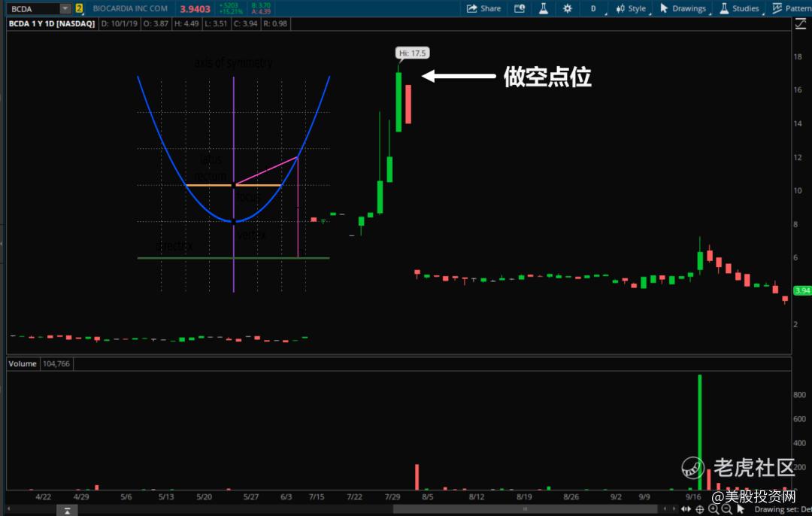This screenshot has height=516, width=812.
Task: Click the L: 3.51 low price readout
Action: coord(216,24)
